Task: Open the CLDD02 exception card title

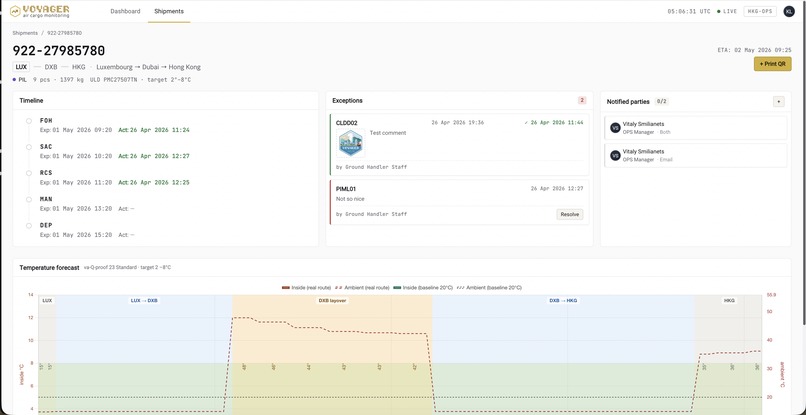Action: coord(346,123)
